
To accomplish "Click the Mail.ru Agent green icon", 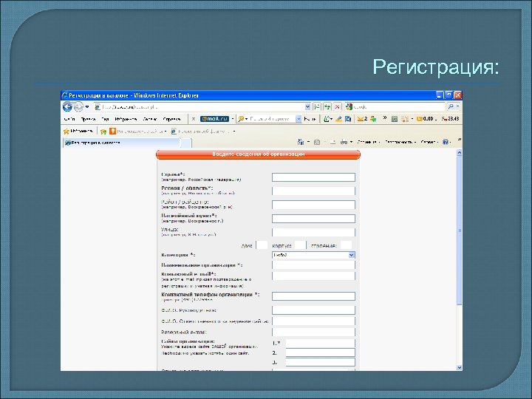I will pyautogui.click(x=374, y=119).
